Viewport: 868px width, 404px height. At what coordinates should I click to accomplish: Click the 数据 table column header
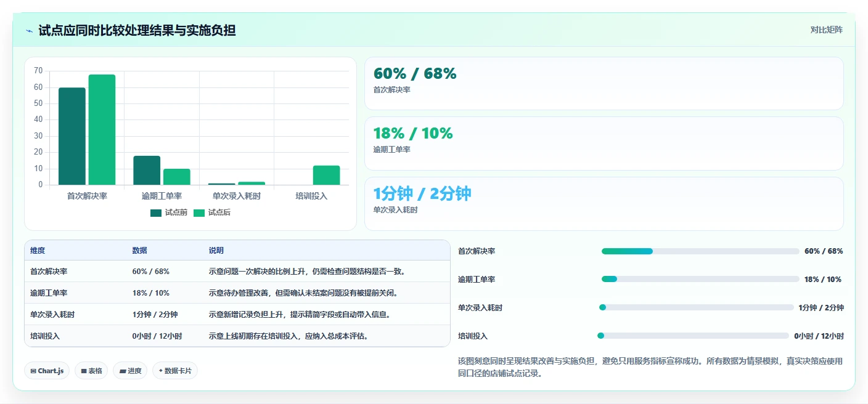coord(139,251)
